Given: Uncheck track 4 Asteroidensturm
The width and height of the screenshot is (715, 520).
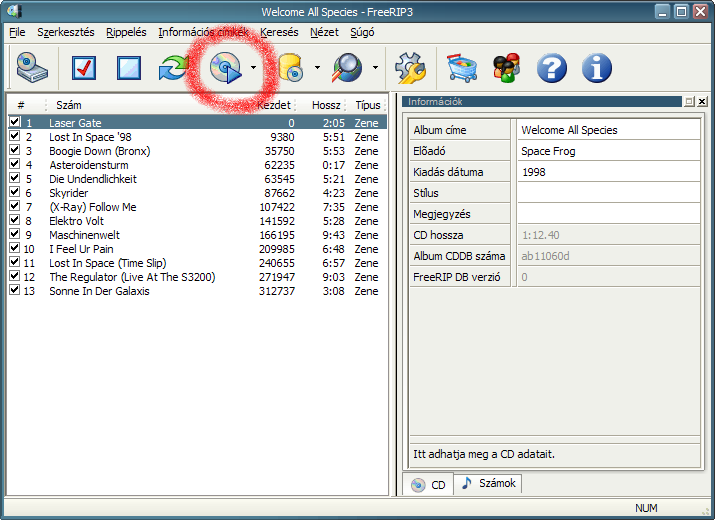Looking at the screenshot, I should tap(15, 164).
